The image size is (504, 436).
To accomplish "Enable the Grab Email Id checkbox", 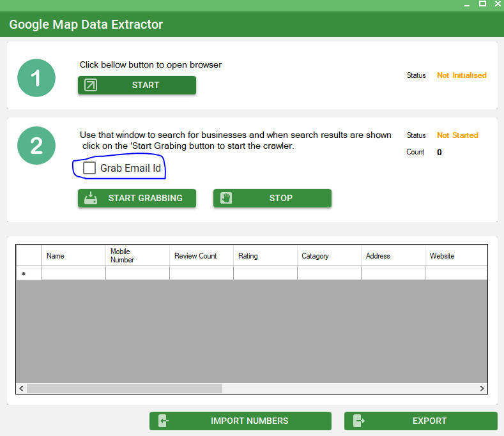I will tap(89, 168).
